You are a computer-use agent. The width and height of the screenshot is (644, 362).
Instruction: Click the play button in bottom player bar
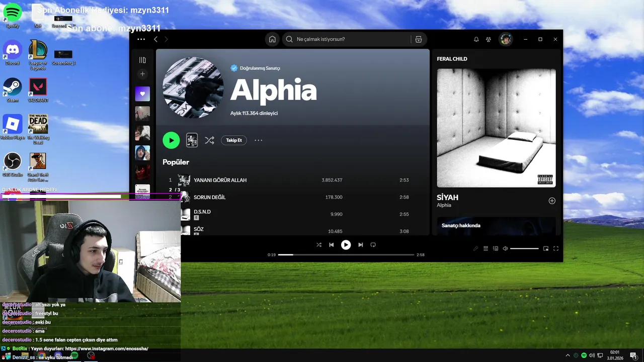[346, 245]
